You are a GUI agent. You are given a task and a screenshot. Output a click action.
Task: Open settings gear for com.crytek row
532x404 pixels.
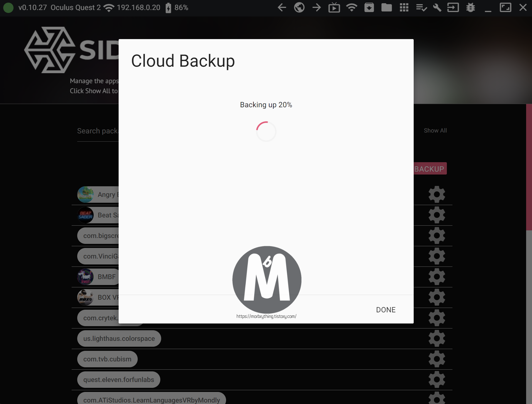(x=437, y=318)
